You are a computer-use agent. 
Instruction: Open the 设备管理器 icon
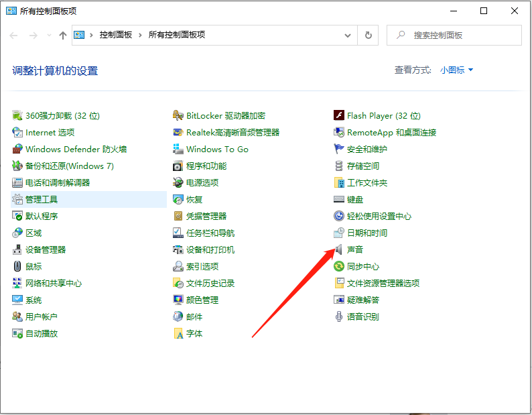[17, 249]
